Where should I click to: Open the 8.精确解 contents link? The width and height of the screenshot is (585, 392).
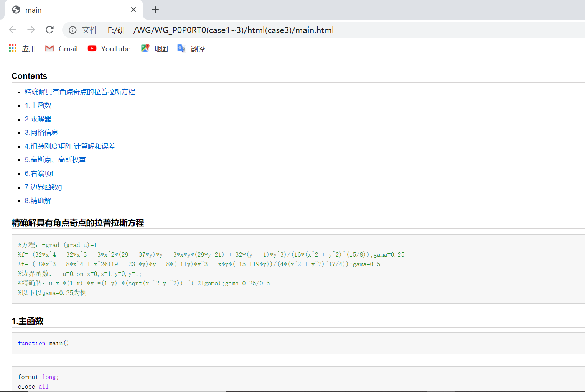38,200
